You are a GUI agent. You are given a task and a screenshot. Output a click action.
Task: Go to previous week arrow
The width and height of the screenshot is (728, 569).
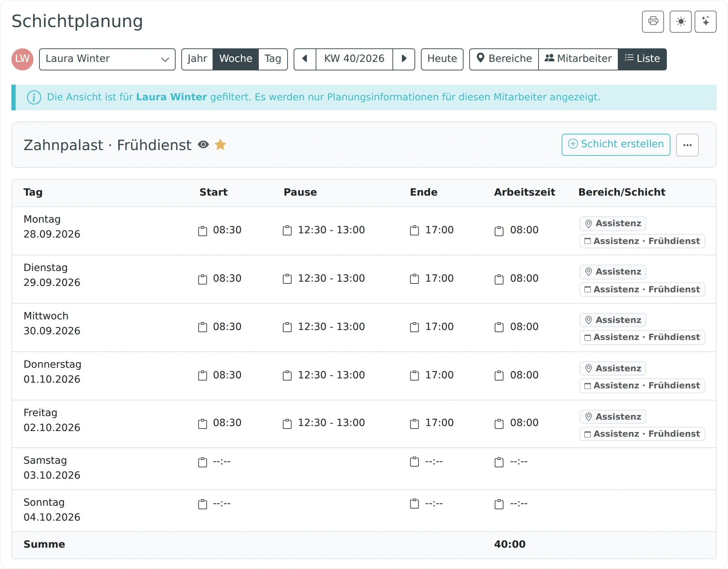click(305, 59)
